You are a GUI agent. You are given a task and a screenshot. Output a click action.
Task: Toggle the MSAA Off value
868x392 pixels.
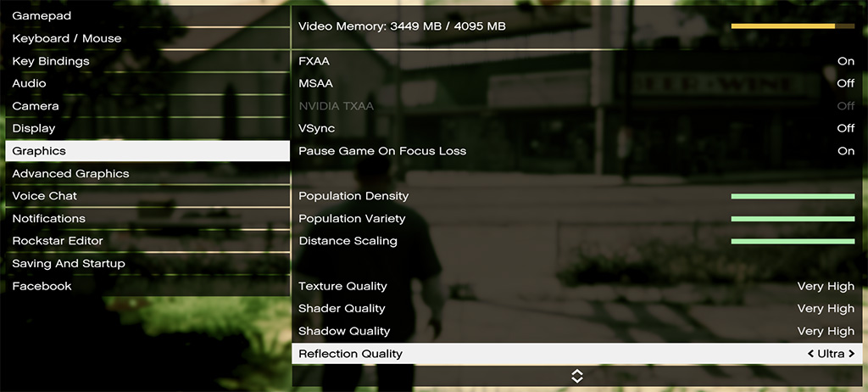click(845, 84)
